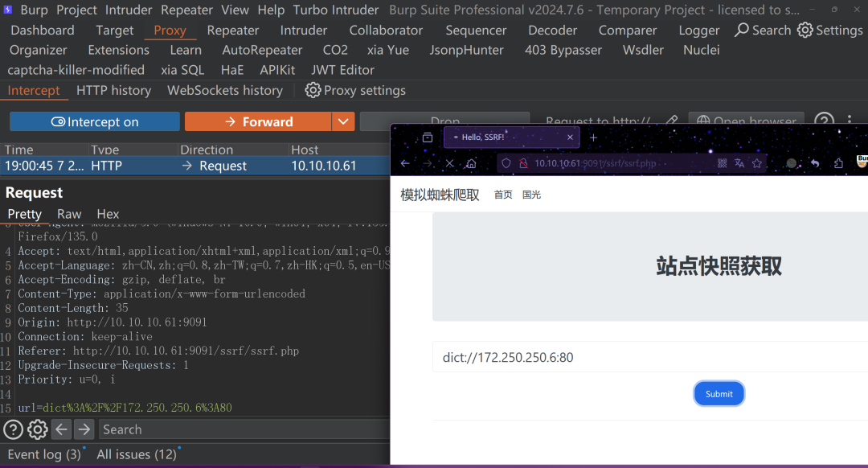The image size is (868, 468).
Task: Switch to the Decoder tab
Action: 552,31
